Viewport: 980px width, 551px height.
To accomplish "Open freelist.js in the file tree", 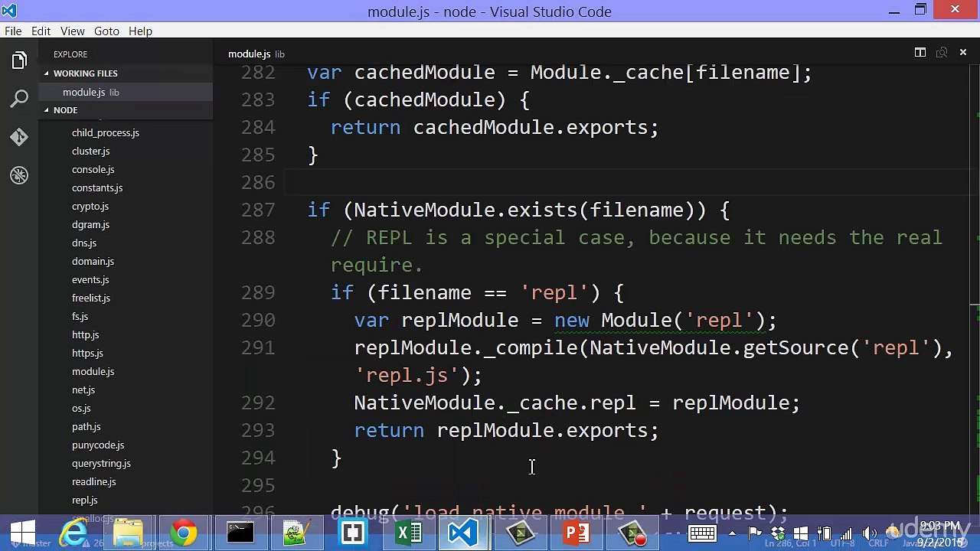I will point(91,298).
